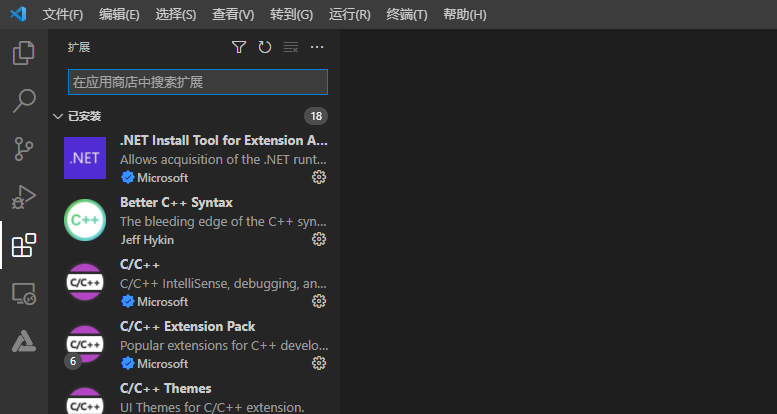This screenshot has width=777, height=414.
Task: Open manage gear for .NET Install Tool
Action: 319,177
